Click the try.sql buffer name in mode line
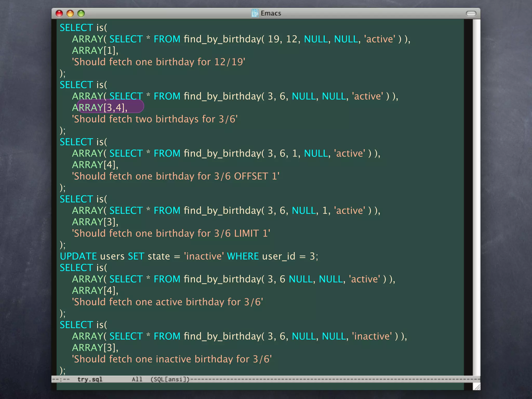 (x=90, y=379)
